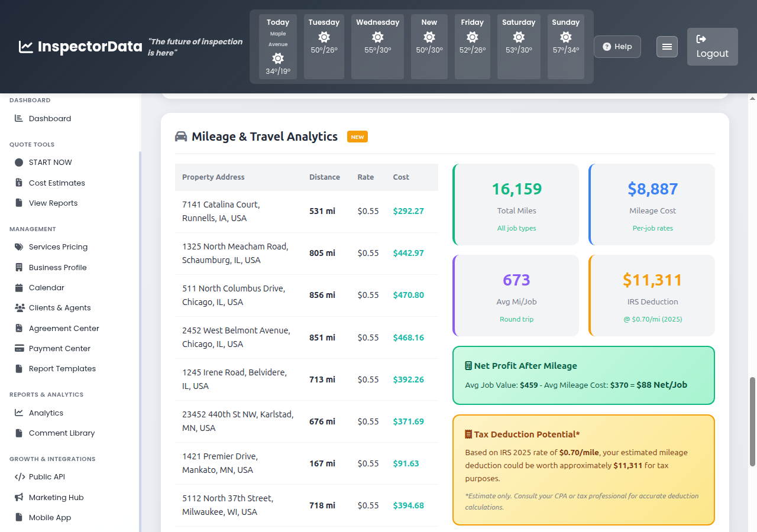This screenshot has width=757, height=532.
Task: Navigate to Agreement Center
Action: pyautogui.click(x=18, y=328)
